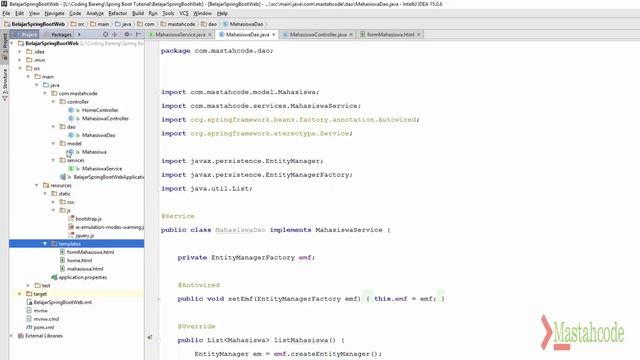
Task: Open the File menu
Action: (x=6, y=13)
